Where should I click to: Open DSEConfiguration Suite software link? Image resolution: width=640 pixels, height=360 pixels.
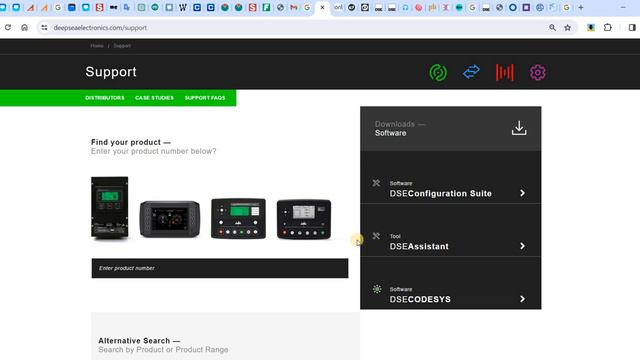click(440, 193)
